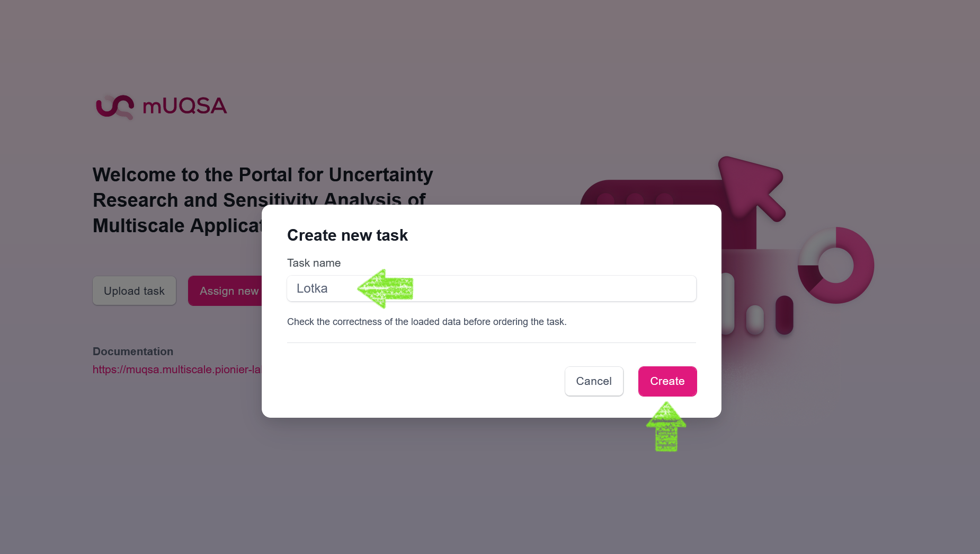
Task: Click the data correctness hint text
Action: (x=427, y=322)
